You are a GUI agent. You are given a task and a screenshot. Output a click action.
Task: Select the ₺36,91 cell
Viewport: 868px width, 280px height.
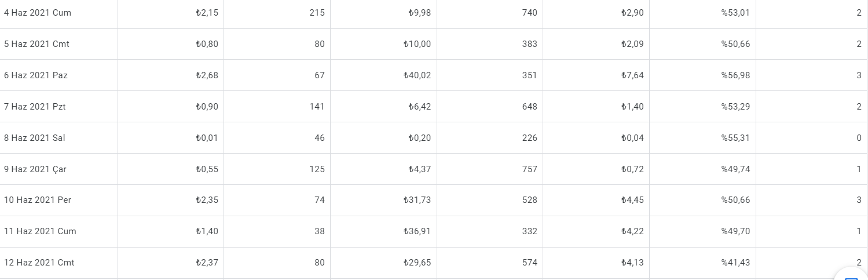point(383,231)
